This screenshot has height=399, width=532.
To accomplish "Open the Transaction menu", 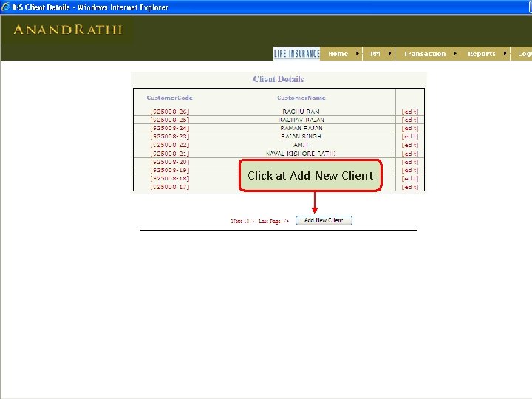I will (425, 54).
